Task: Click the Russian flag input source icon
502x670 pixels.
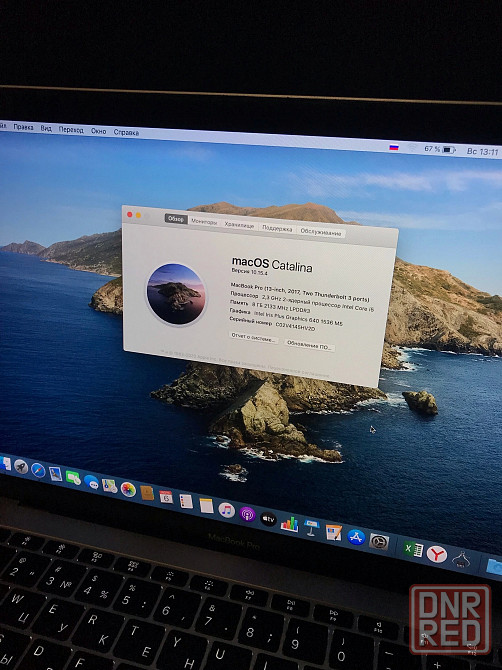Action: (394, 147)
